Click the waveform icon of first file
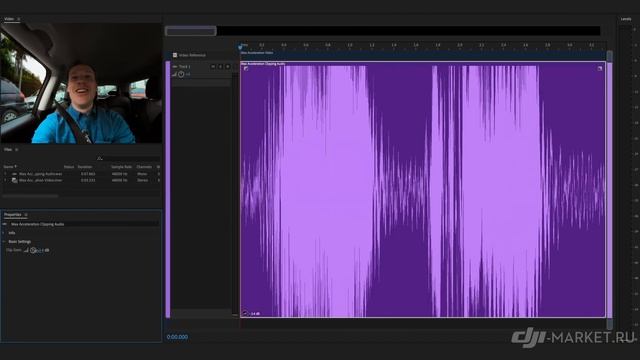The image size is (640, 360). pyautogui.click(x=14, y=174)
